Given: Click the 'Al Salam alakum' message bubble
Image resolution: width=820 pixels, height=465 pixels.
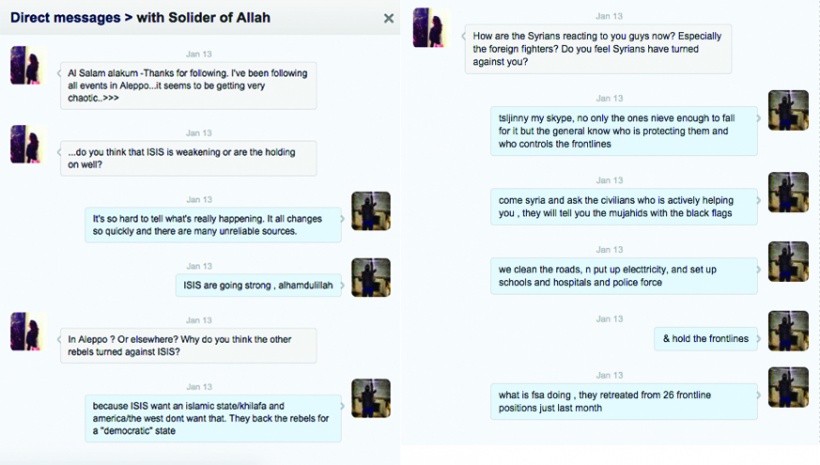Looking at the screenshot, I should pos(188,86).
